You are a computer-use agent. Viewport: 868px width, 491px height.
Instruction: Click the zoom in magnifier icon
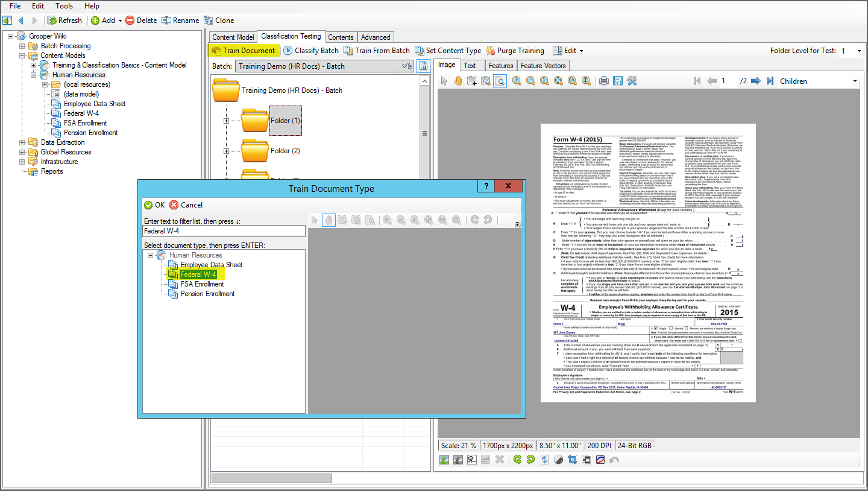coord(517,81)
